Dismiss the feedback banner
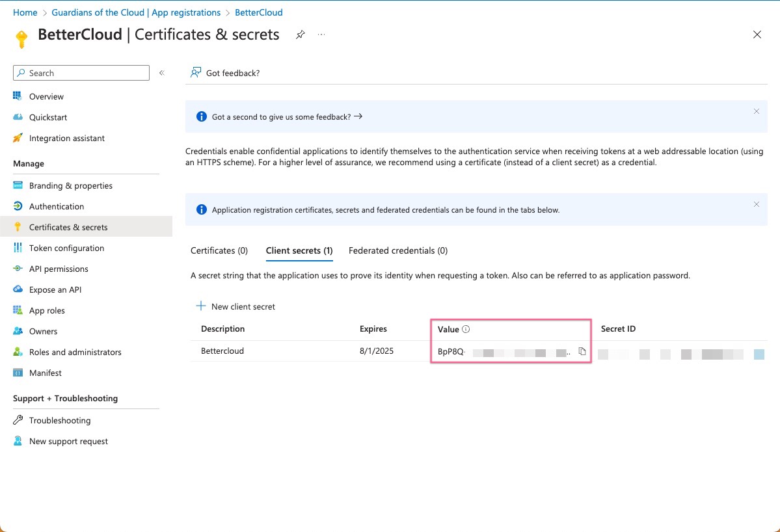 click(x=757, y=111)
